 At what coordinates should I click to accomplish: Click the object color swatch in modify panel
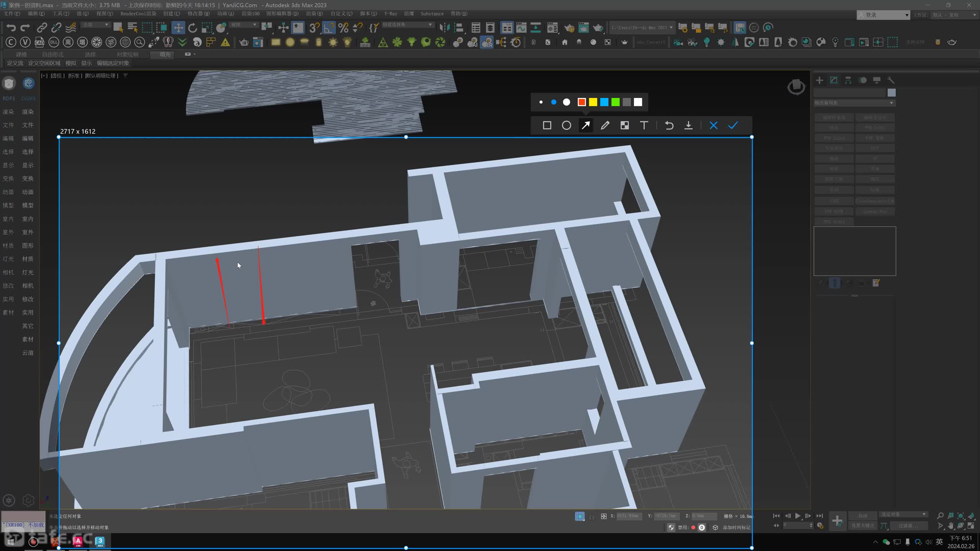[892, 93]
